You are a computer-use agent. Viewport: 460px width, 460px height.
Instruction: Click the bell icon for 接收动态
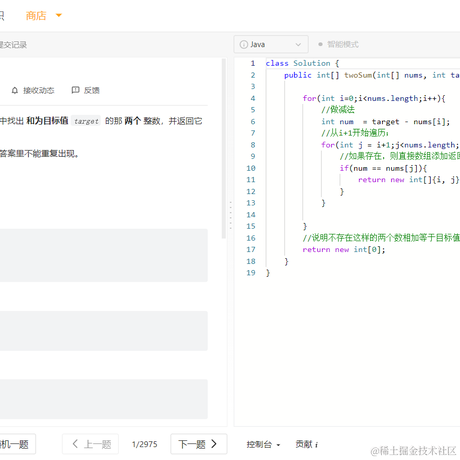coord(15,90)
